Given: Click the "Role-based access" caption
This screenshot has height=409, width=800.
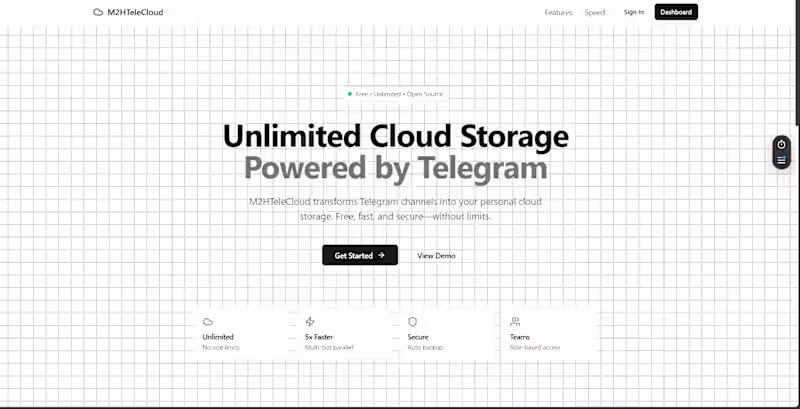Looking at the screenshot, I should pos(535,347).
